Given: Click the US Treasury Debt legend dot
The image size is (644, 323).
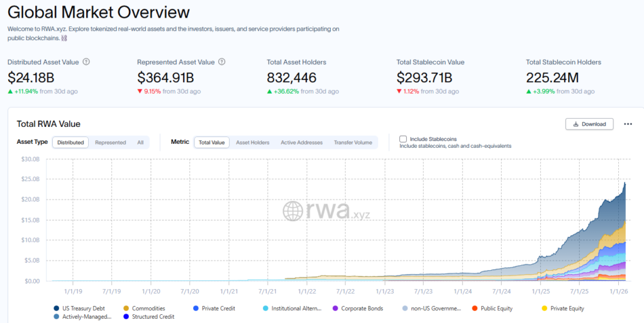Looking at the screenshot, I should 57,309.
